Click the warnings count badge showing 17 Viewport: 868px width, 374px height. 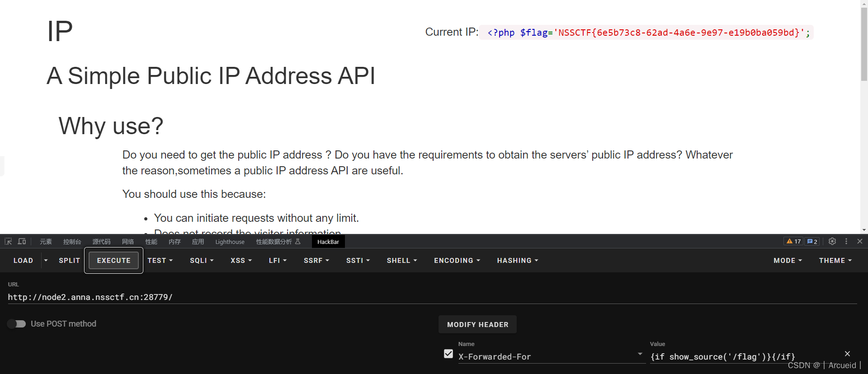793,242
